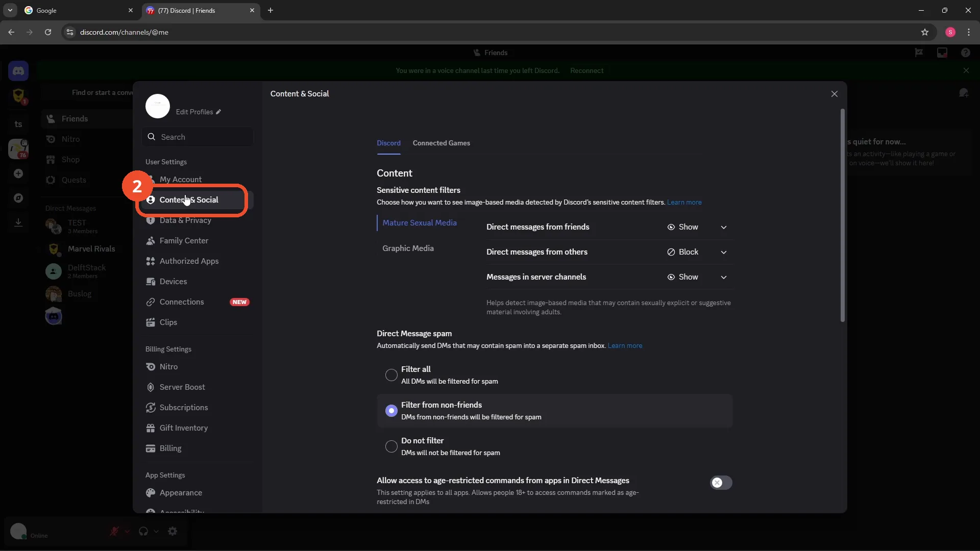Open Clips settings
The width and height of the screenshot is (980, 551).
pyautogui.click(x=197, y=322)
